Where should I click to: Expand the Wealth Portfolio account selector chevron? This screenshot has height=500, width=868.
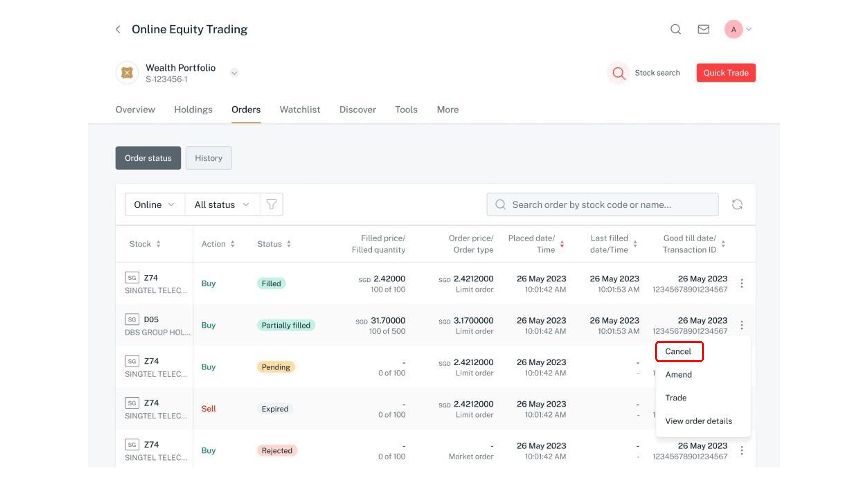pyautogui.click(x=234, y=73)
